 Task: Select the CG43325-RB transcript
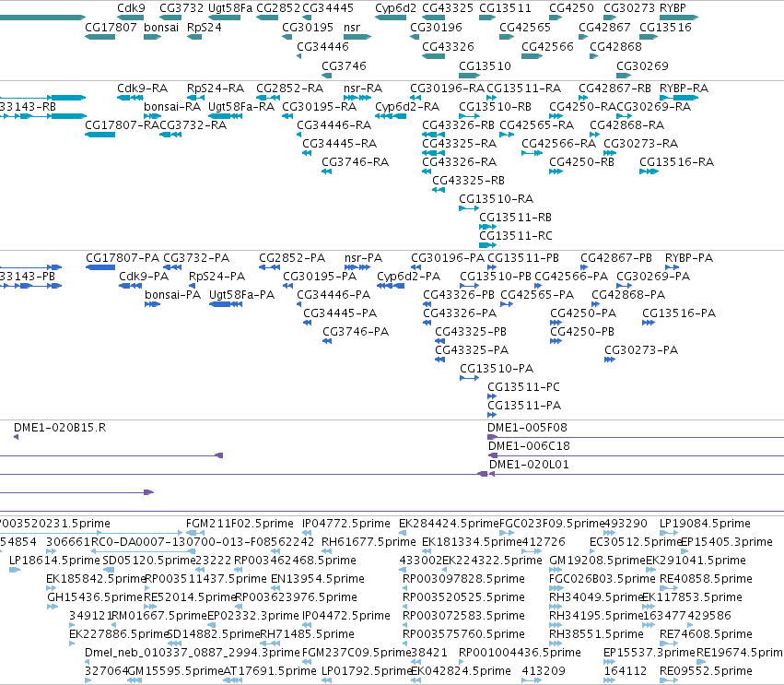(439, 190)
